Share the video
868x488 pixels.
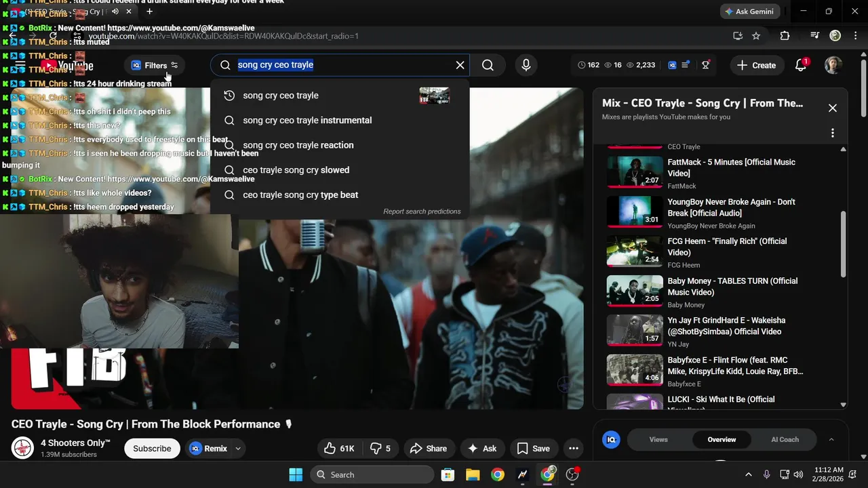point(429,448)
